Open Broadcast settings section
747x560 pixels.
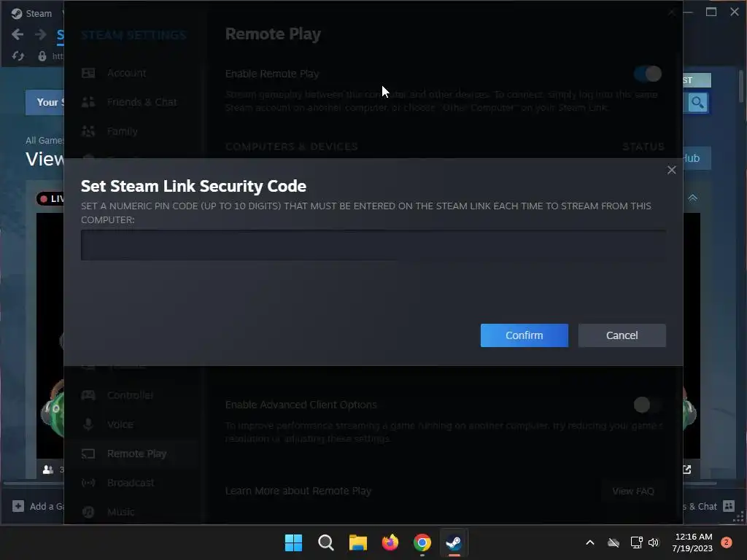(x=131, y=483)
